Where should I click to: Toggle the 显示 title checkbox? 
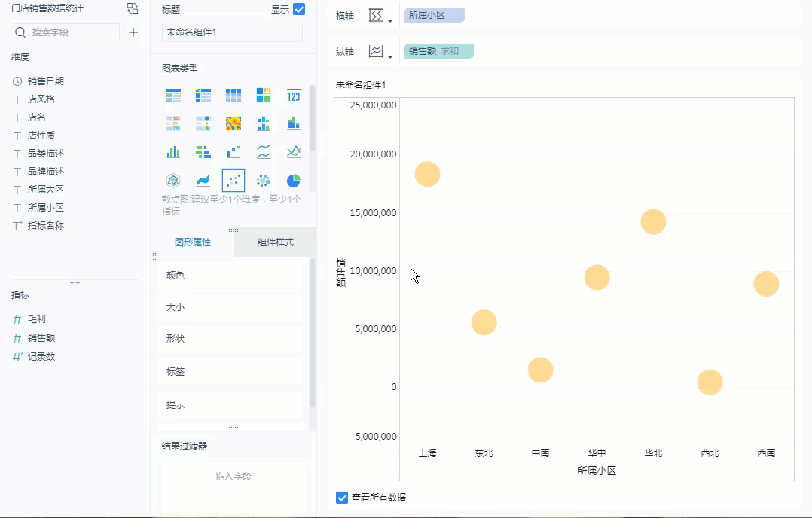(x=299, y=9)
